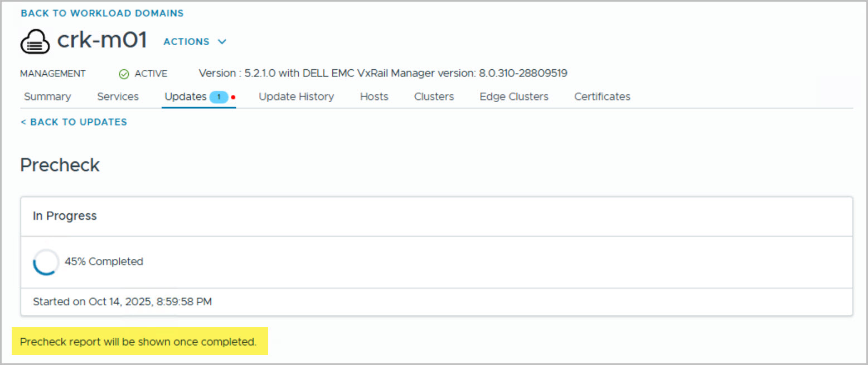
Task: Open the Hosts tab
Action: [x=374, y=97]
